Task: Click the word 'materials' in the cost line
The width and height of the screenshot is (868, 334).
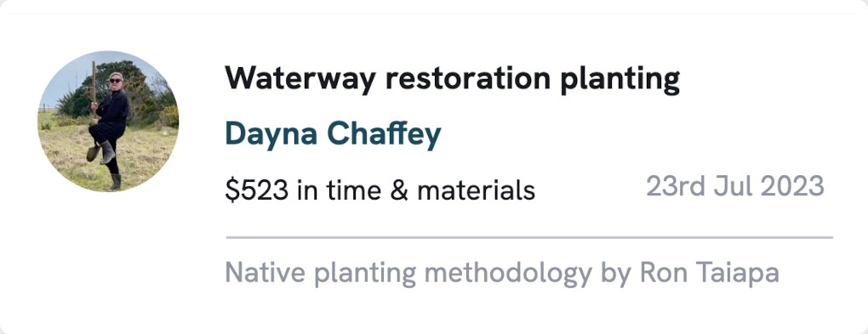Action: (x=476, y=190)
